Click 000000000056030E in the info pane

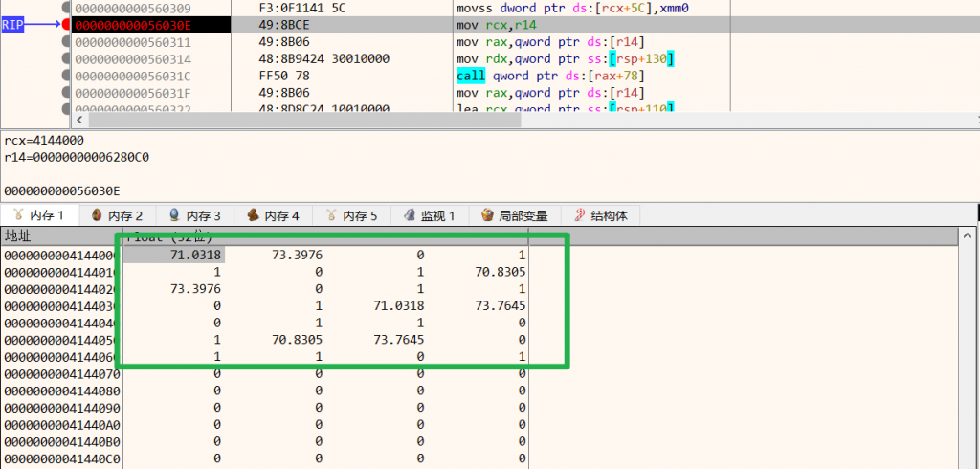coord(61,191)
